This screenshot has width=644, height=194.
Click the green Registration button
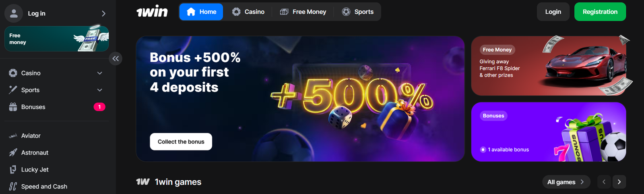coord(600,12)
